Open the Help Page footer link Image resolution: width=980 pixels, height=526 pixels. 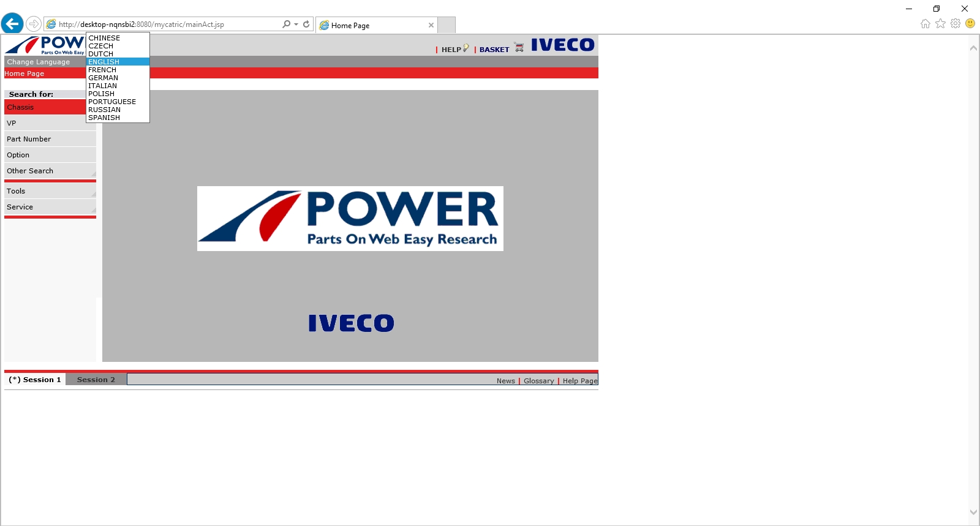(x=580, y=381)
